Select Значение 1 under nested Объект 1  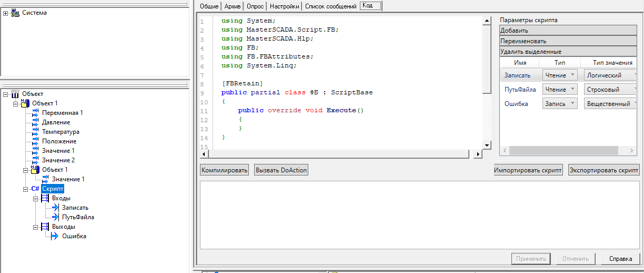coord(68,179)
